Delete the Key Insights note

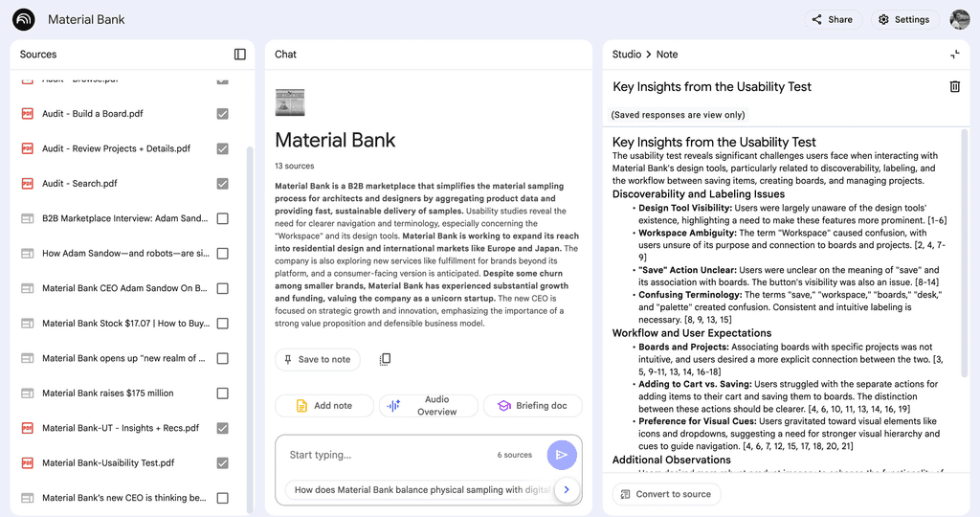tap(955, 87)
